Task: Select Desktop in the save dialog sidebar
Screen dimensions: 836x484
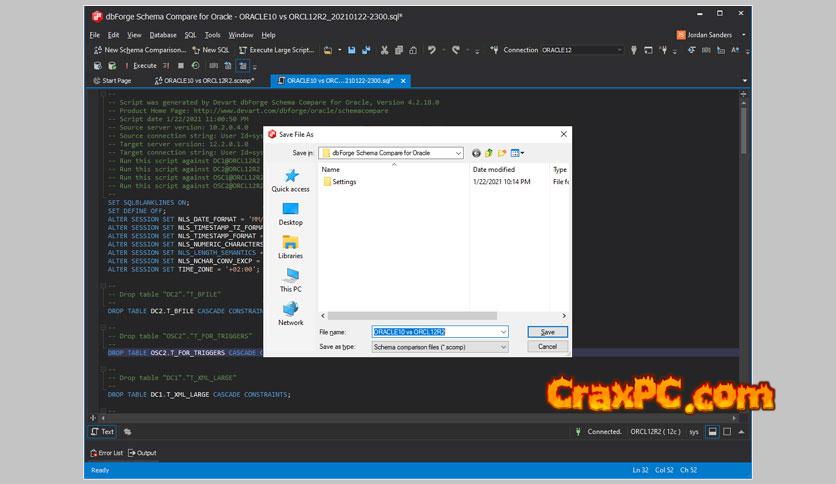Action: coord(290,213)
